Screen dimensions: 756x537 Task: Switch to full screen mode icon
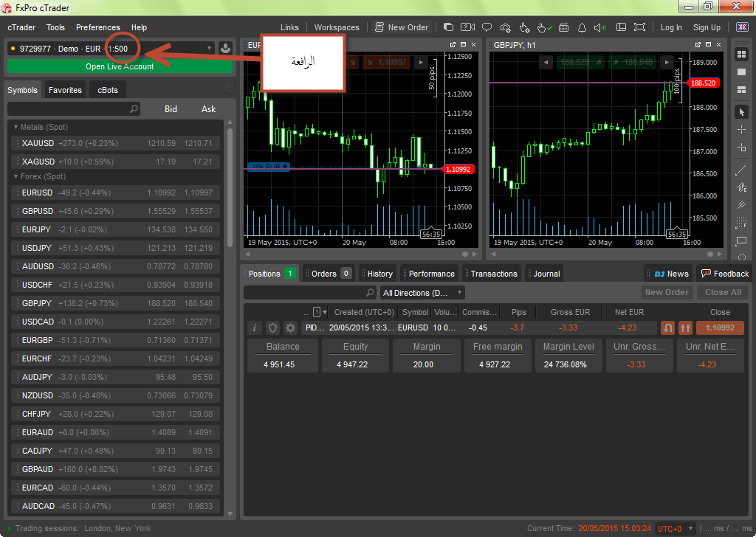click(x=639, y=27)
